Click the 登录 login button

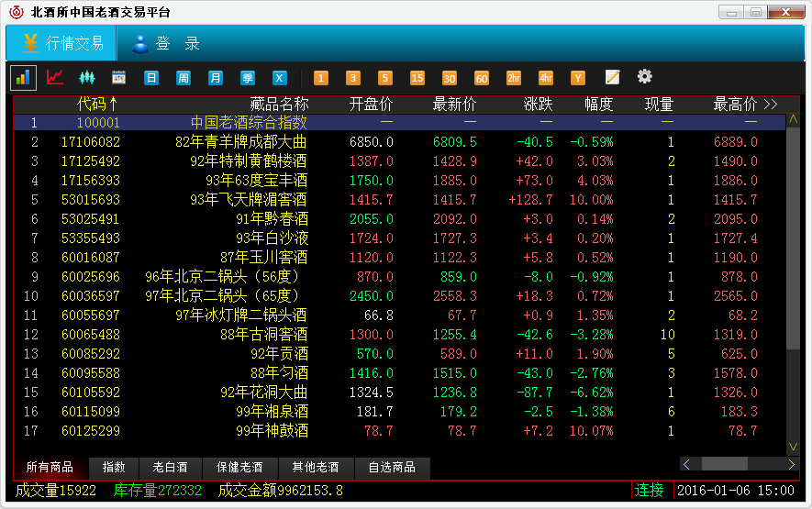pyautogui.click(x=166, y=43)
